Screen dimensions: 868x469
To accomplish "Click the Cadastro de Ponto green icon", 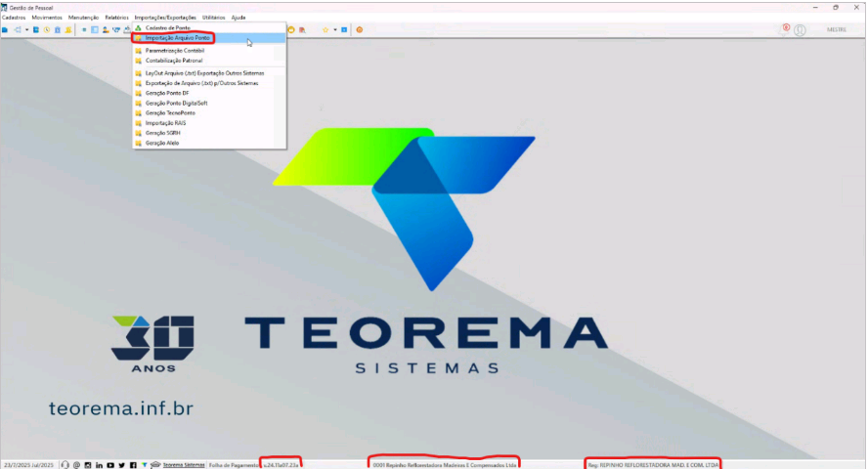I will coord(139,27).
